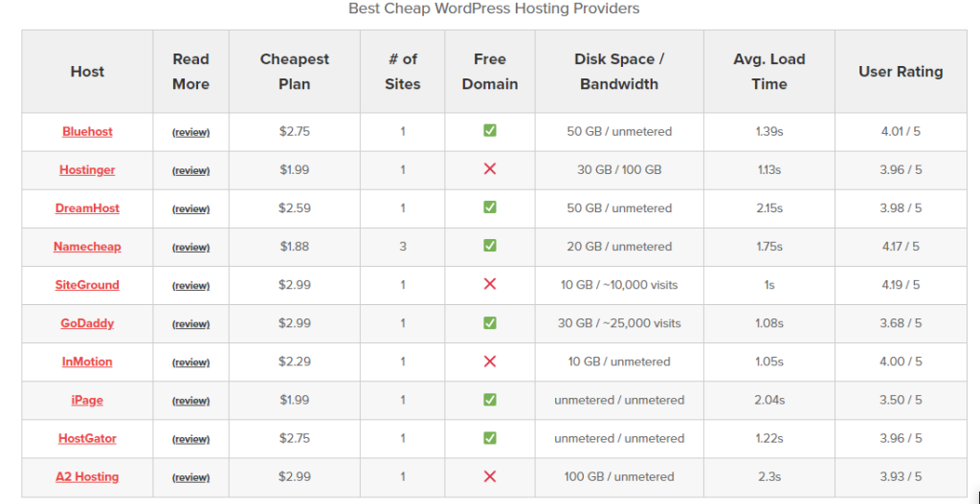
Task: Select DreamHost's $2.59 plan price
Action: click(x=295, y=208)
